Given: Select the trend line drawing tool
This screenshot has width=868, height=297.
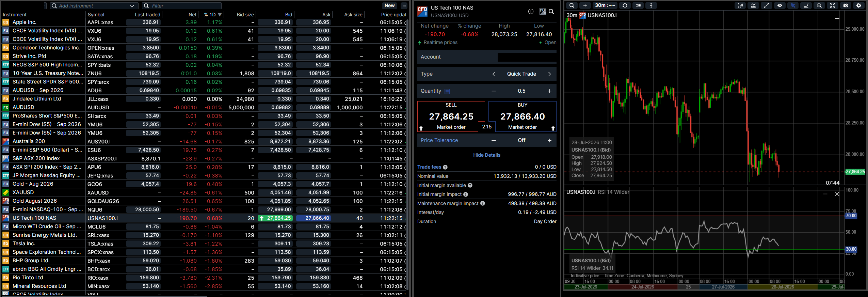Looking at the screenshot, I should (x=767, y=5).
